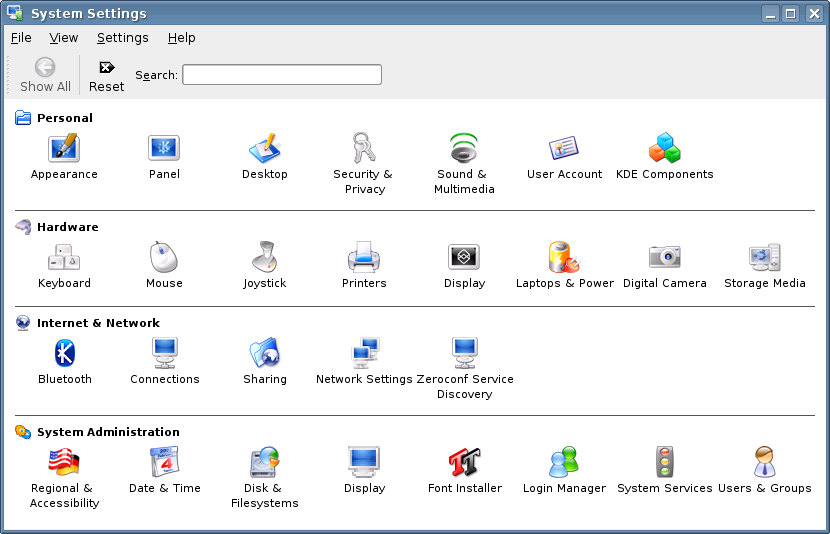The image size is (830, 534).
Task: Click the Reset toolbar button
Action: pos(106,75)
